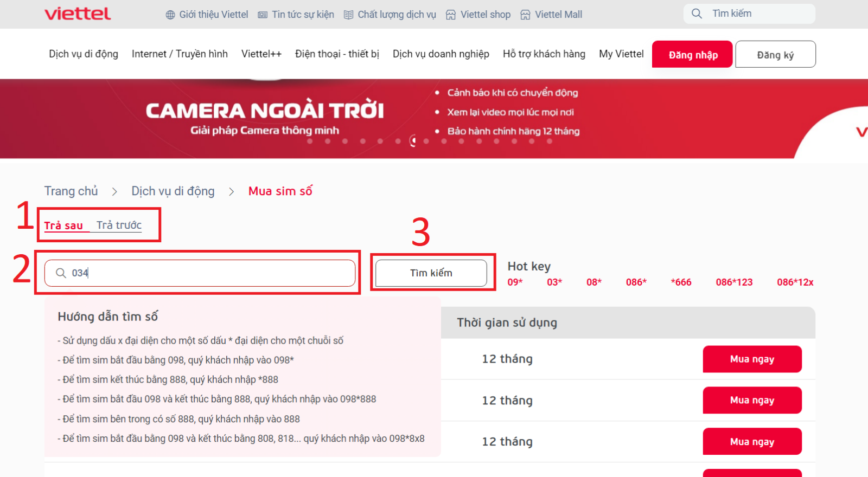Image resolution: width=868 pixels, height=477 pixels.
Task: Click the Viettel logo
Action: 78,14
